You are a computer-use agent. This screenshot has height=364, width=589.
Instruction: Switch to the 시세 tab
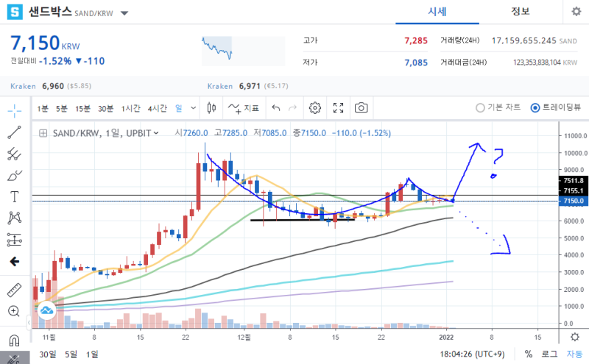point(437,12)
